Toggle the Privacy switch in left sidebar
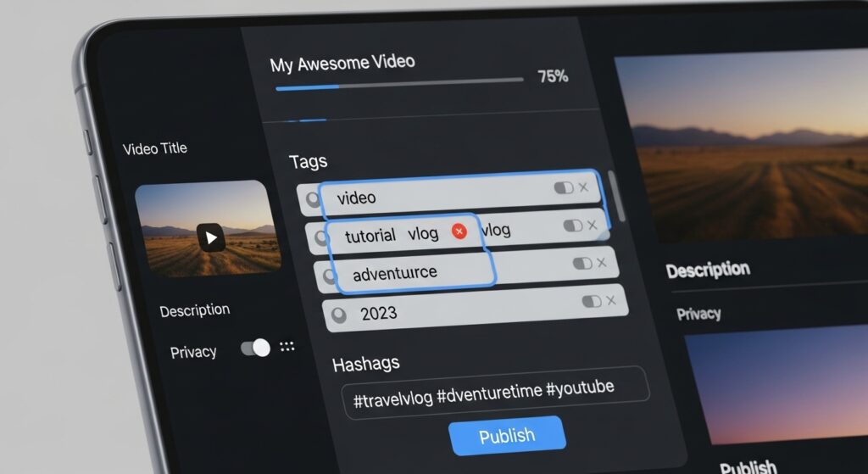 click(255, 348)
